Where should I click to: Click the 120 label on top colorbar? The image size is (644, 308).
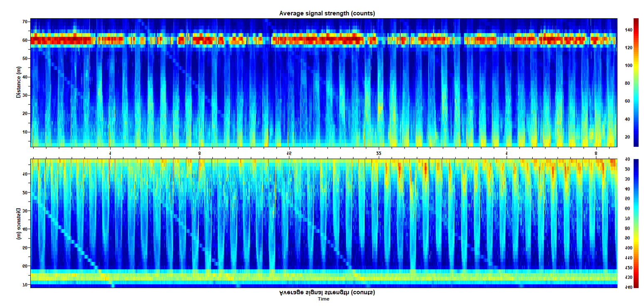pos(628,48)
